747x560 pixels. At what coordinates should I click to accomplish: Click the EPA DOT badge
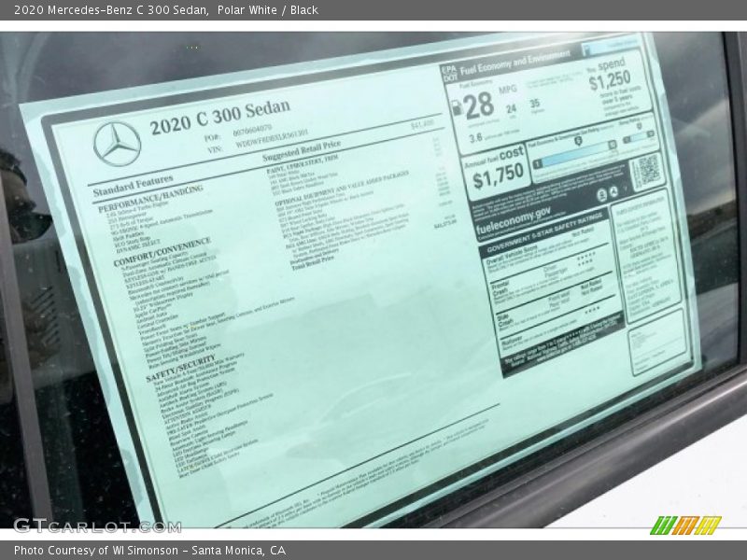449,71
